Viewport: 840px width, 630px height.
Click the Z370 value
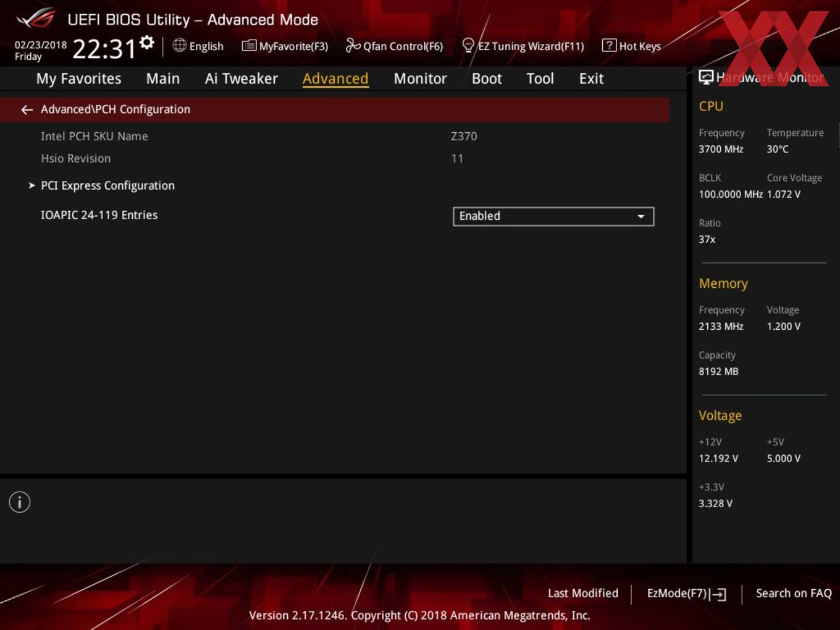tap(464, 136)
